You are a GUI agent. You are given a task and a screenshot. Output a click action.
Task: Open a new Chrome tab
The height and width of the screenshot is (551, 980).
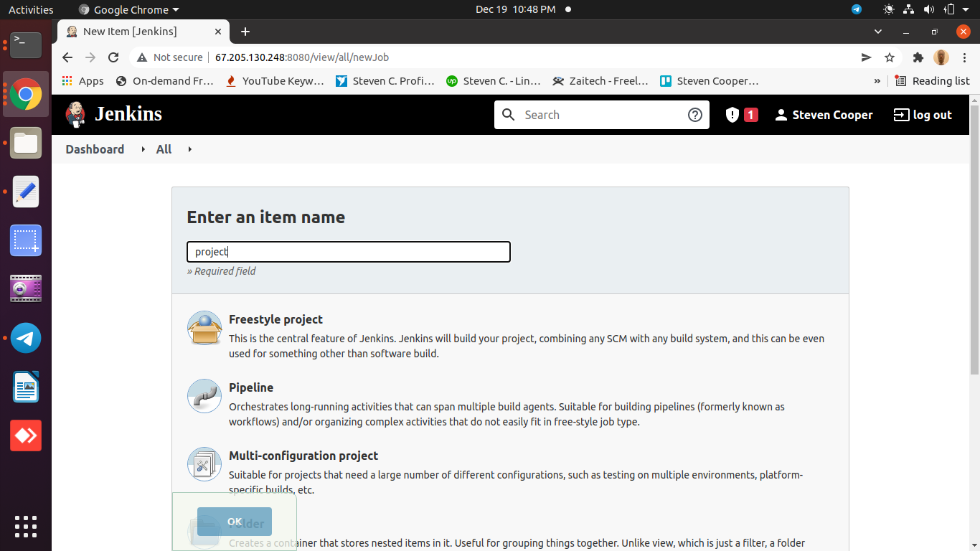click(245, 32)
